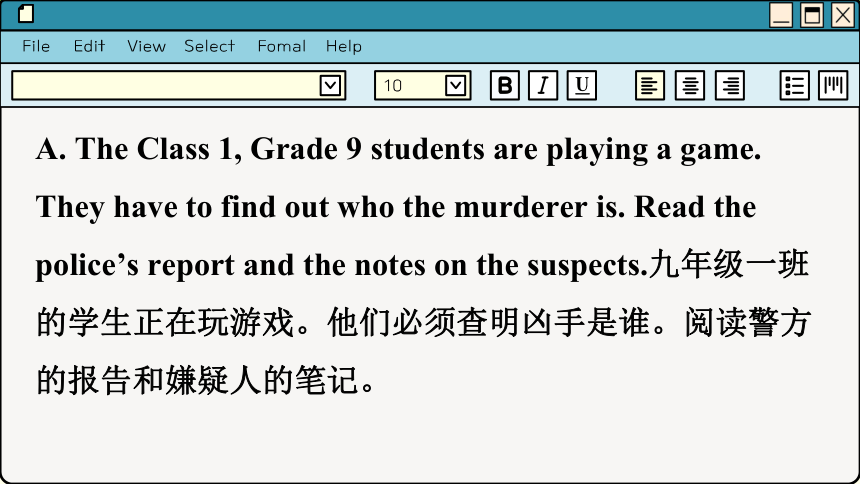
Task: Open the Select menu
Action: 210,46
